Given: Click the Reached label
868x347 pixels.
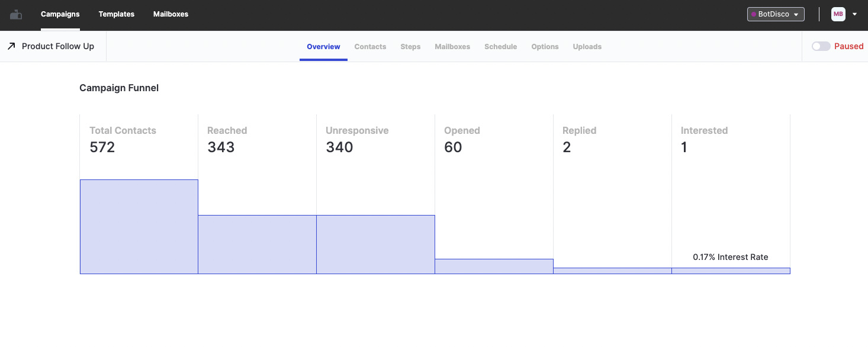Looking at the screenshot, I should (x=227, y=130).
